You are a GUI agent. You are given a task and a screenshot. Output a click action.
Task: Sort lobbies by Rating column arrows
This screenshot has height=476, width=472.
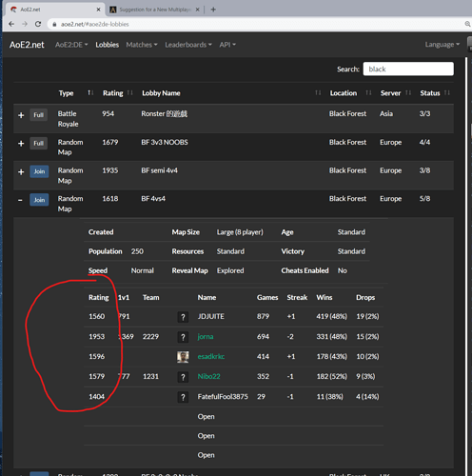pos(130,92)
